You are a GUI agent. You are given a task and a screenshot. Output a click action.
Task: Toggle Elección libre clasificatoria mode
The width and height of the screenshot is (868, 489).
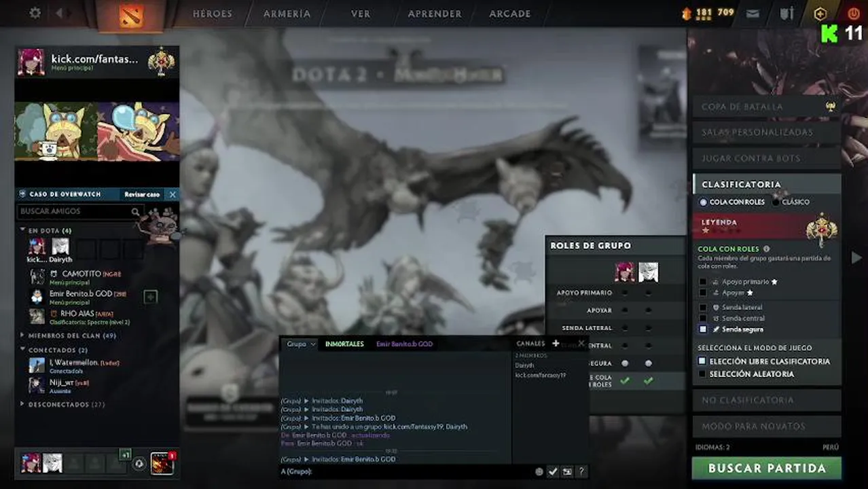coord(702,361)
